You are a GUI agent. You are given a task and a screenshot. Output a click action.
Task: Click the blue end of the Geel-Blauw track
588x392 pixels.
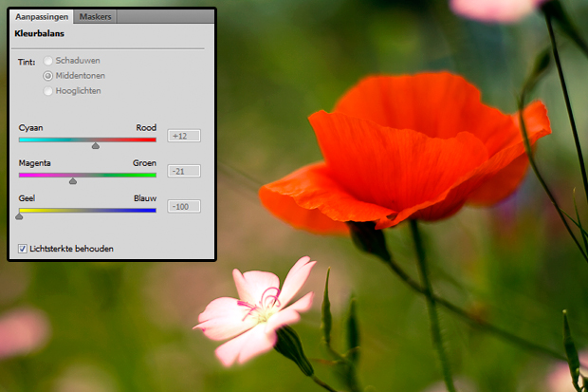pos(152,210)
